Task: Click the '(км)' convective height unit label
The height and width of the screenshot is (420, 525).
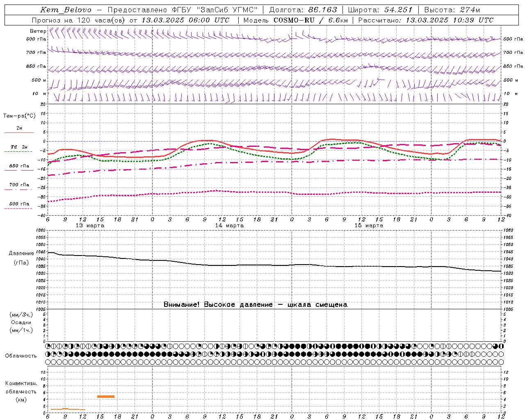Action: [x=21, y=399]
